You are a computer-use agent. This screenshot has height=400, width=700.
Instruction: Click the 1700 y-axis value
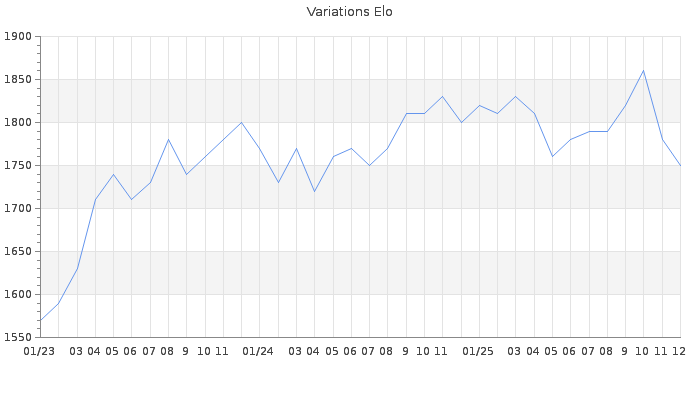[17, 209]
